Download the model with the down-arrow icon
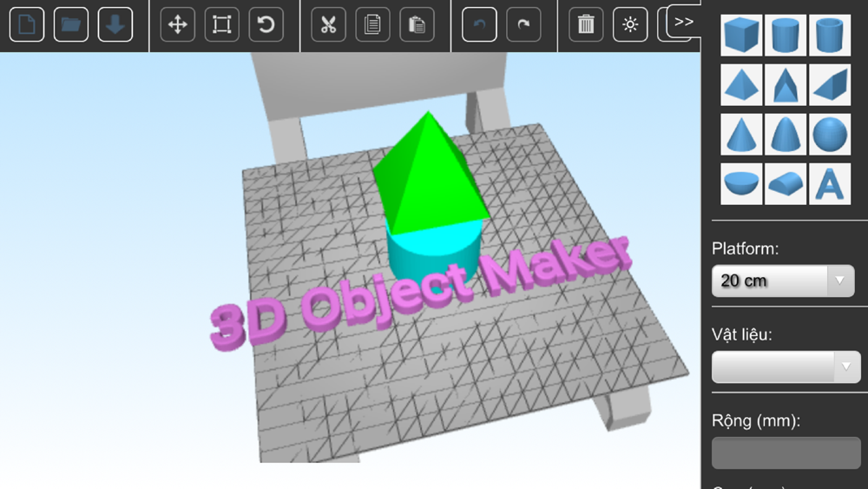868x489 pixels. click(x=115, y=24)
